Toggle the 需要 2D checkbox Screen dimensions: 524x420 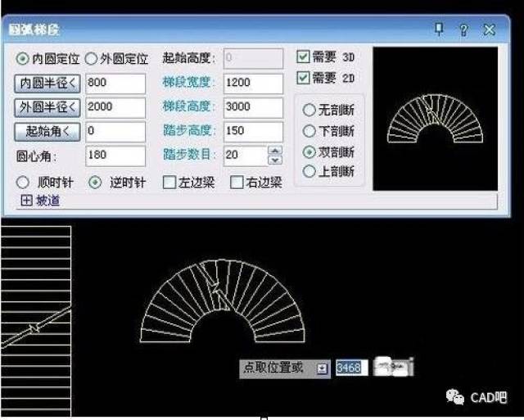[x=303, y=78]
